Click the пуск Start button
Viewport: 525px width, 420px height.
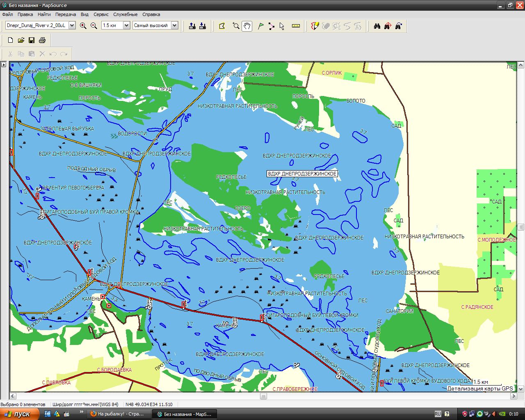(19, 414)
